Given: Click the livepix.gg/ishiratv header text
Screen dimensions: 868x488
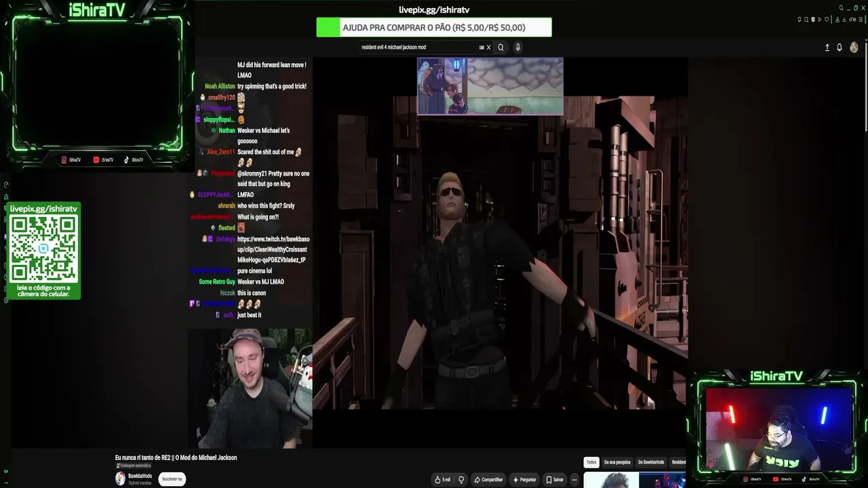Looking at the screenshot, I should (x=434, y=10).
